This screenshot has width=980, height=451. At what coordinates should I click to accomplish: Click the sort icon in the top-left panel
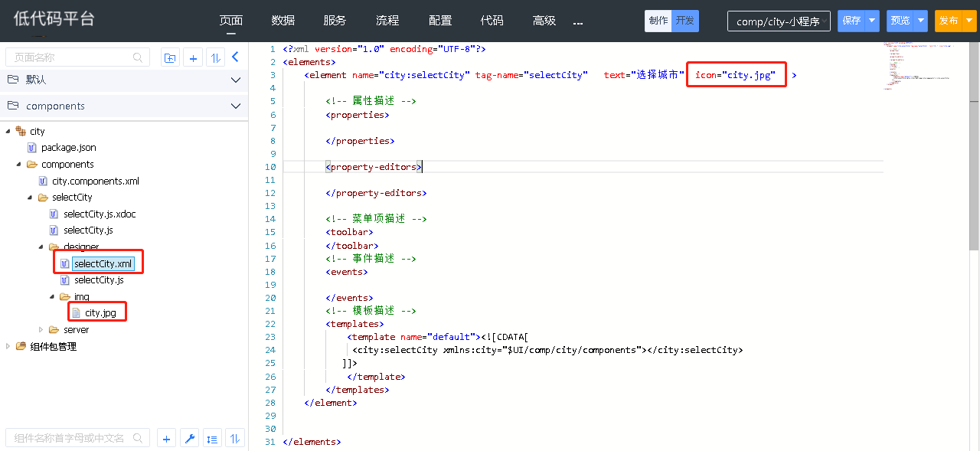click(215, 57)
